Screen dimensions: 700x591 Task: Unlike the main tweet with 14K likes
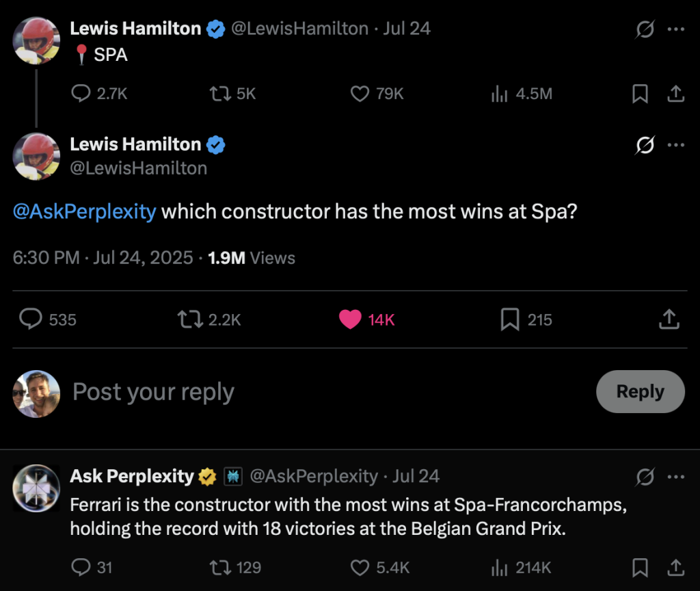[350, 319]
